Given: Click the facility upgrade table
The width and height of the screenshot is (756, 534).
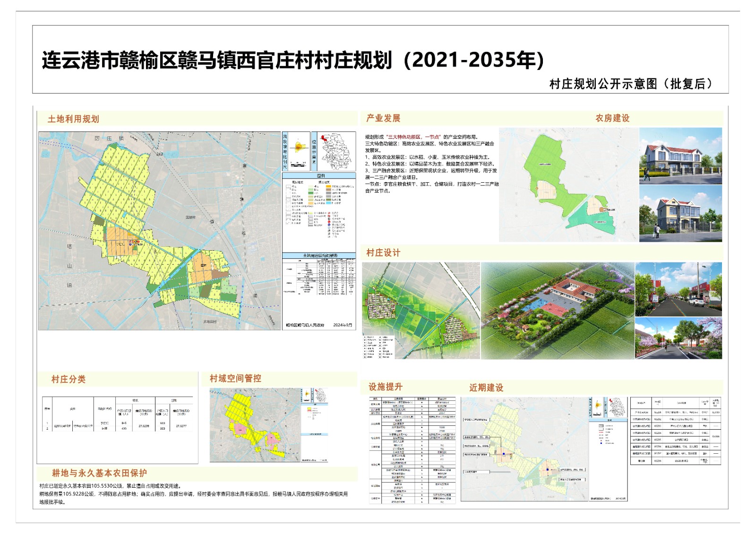Looking at the screenshot, I should point(412,450).
